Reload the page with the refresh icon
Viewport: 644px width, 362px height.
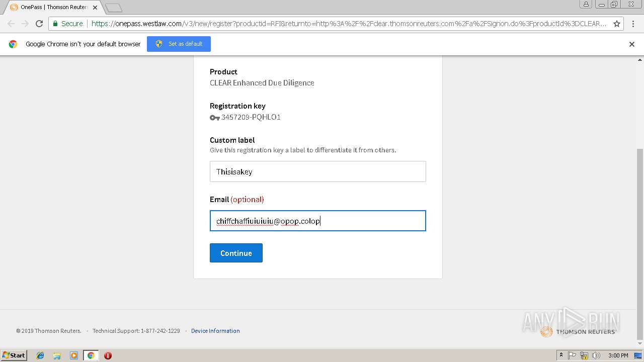coord(39,24)
